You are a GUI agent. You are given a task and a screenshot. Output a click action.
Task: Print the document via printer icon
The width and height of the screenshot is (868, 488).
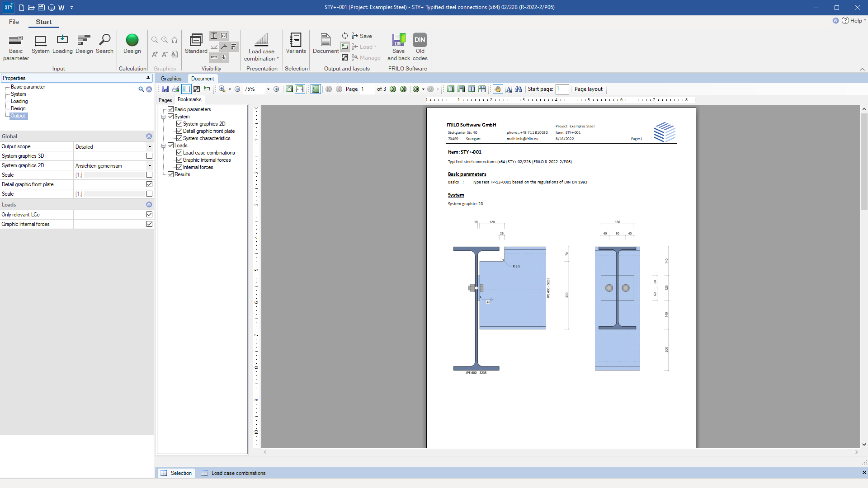tap(176, 89)
